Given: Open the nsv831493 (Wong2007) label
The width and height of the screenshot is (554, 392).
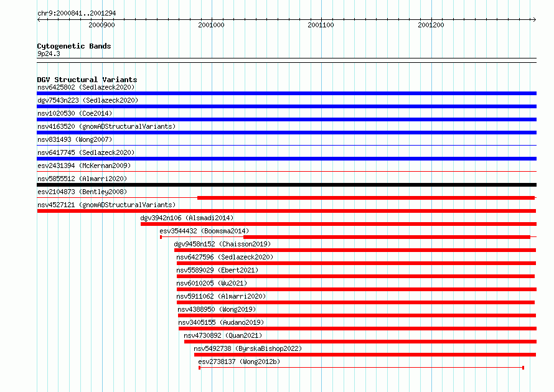Looking at the screenshot, I should point(75,139).
